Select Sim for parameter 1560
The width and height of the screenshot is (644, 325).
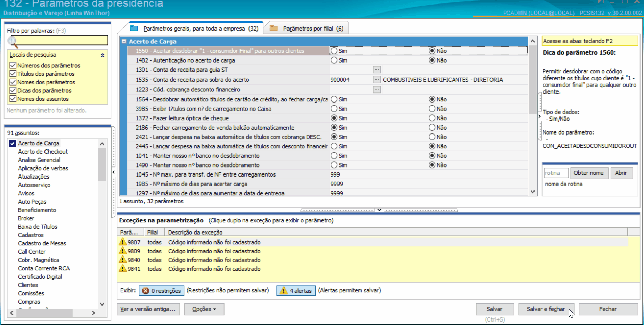pyautogui.click(x=334, y=51)
